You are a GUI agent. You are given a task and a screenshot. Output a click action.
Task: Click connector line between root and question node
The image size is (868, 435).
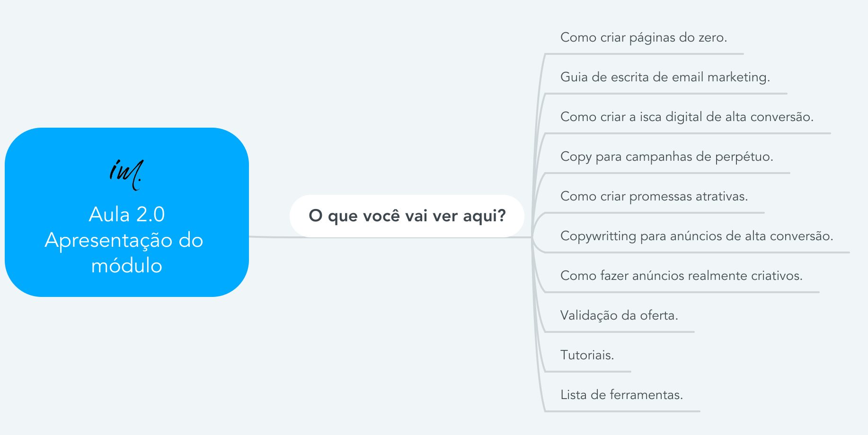[269, 236]
